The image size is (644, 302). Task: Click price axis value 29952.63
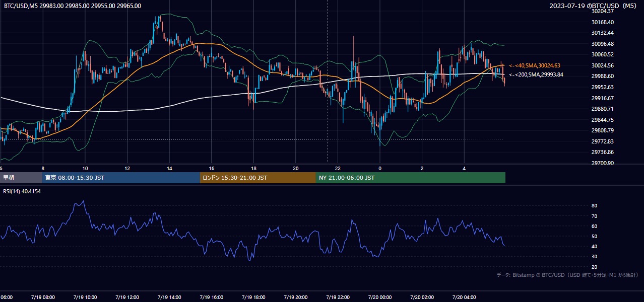pos(603,87)
